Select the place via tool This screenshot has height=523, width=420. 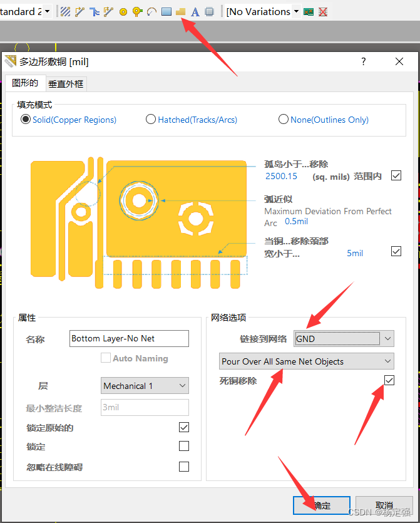point(137,12)
